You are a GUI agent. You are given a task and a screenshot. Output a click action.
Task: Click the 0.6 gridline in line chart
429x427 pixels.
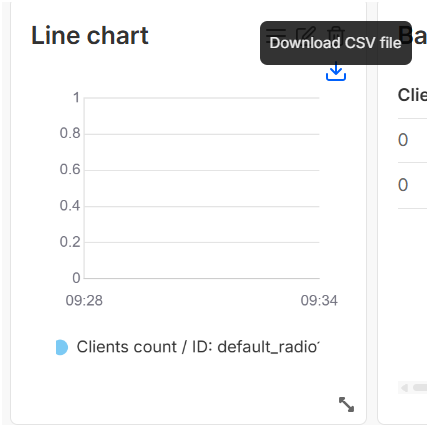202,170
